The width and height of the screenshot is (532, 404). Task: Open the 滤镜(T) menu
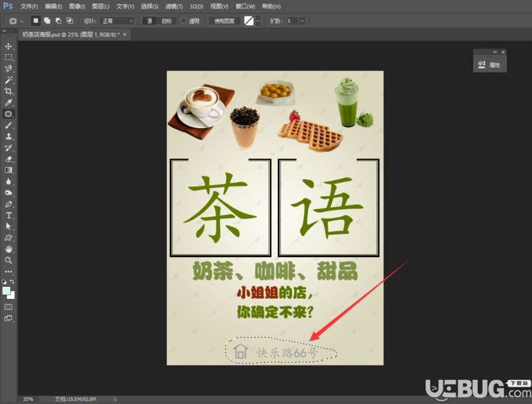[174, 6]
